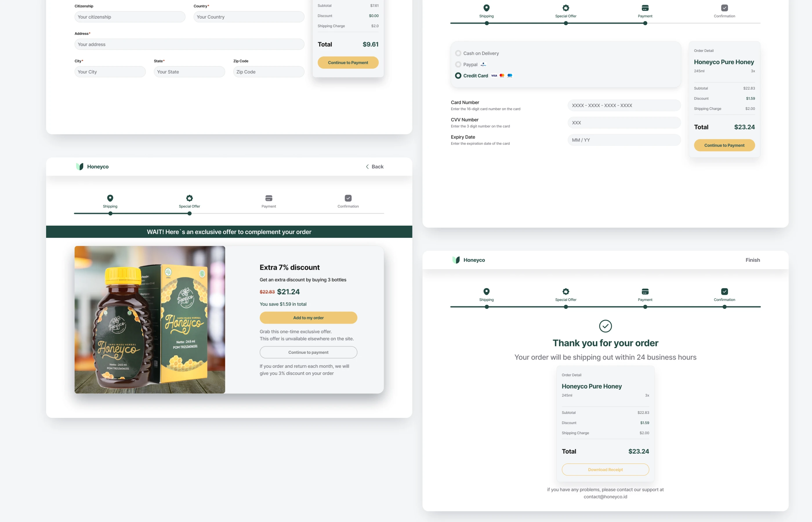The width and height of the screenshot is (812, 522).
Task: Click Payment card icon on special offer stepper
Action: point(269,198)
